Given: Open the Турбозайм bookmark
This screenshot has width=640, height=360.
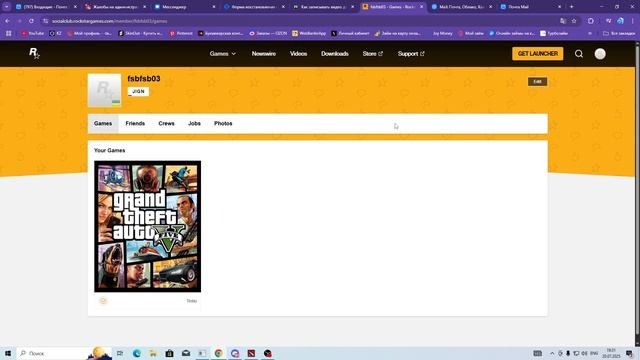Looking at the screenshot, I should [554, 33].
